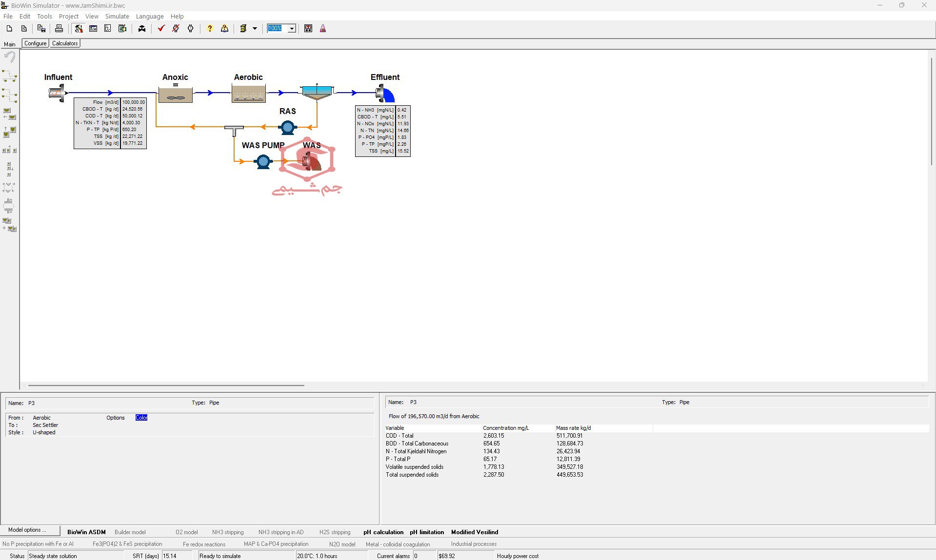
Task: Open the Language menu
Action: (x=150, y=16)
